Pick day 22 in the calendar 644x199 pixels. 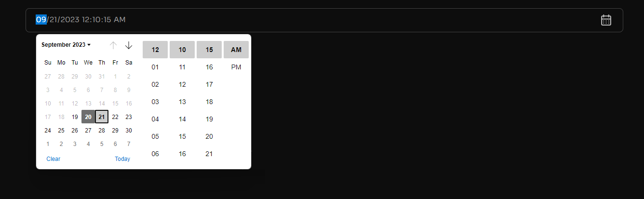[115, 117]
